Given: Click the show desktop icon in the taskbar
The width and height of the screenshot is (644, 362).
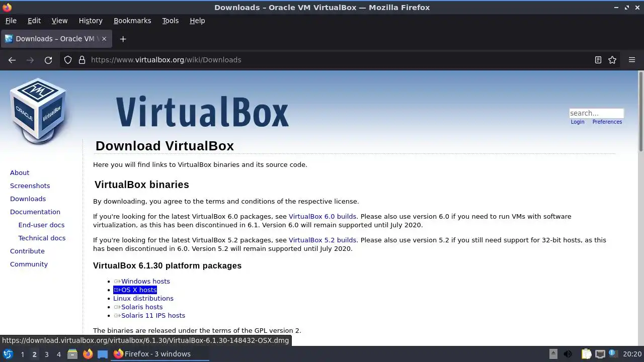Looking at the screenshot, I should click(103, 354).
